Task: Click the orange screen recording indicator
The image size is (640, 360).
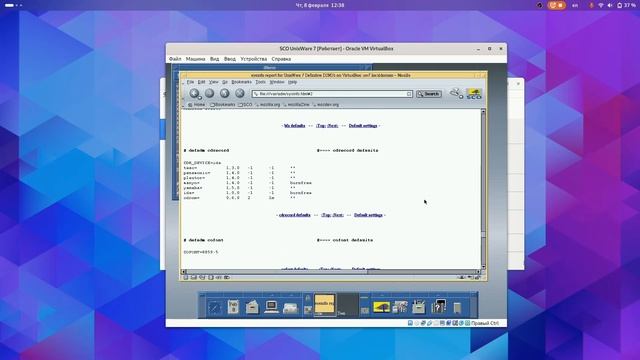Action: click(557, 5)
